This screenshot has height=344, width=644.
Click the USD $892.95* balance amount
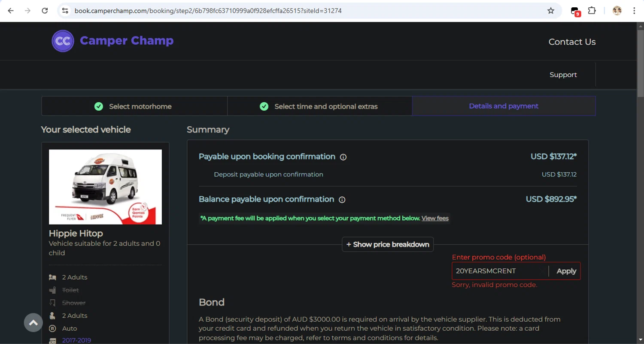pyautogui.click(x=551, y=199)
